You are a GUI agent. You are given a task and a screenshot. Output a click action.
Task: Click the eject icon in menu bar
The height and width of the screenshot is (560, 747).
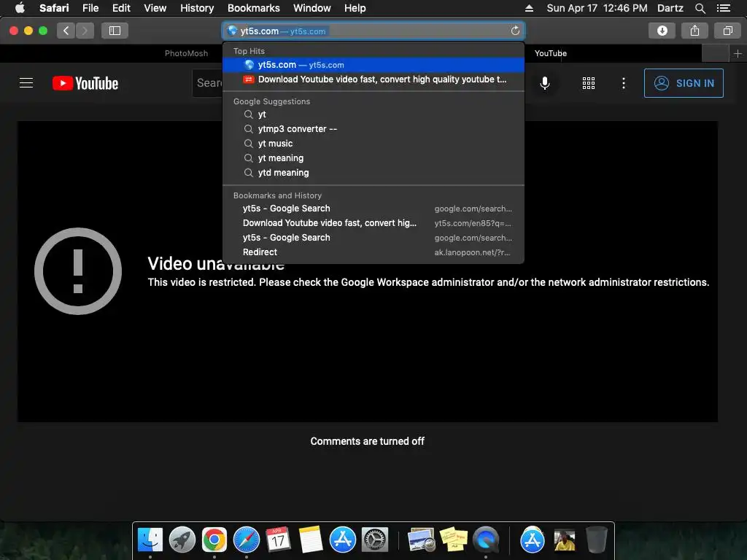(x=529, y=8)
